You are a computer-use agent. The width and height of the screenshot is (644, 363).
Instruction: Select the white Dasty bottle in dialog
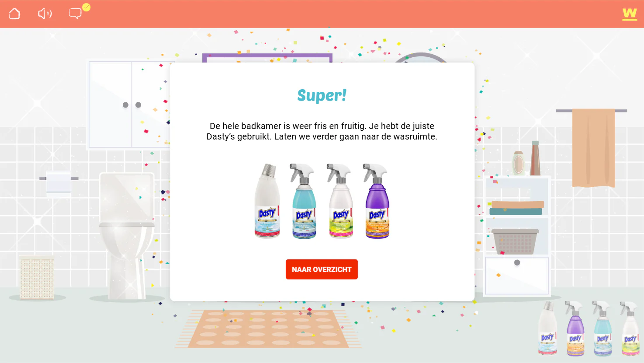point(267,201)
